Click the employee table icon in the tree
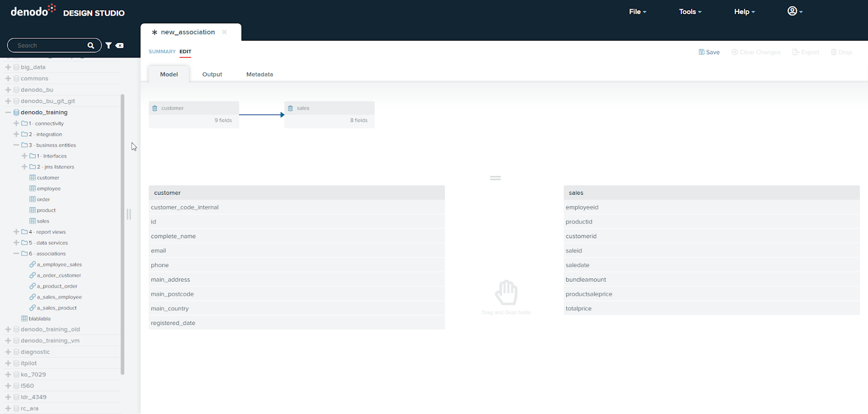This screenshot has height=414, width=868. coord(33,188)
